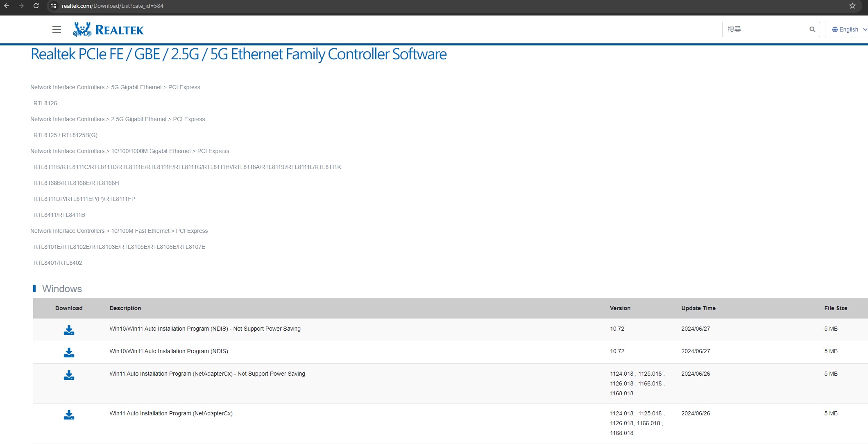Bookmark this page with star icon
Screen dimensions: 868x444
852,6
